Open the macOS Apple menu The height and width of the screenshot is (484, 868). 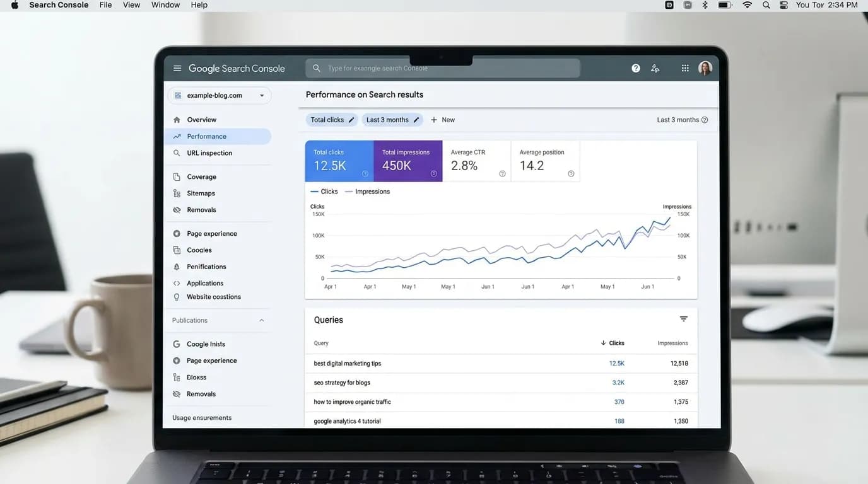(x=15, y=5)
